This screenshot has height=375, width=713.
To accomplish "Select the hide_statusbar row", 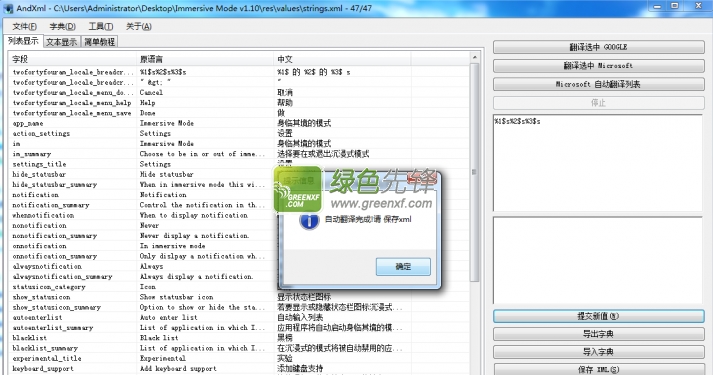I will (x=239, y=174).
